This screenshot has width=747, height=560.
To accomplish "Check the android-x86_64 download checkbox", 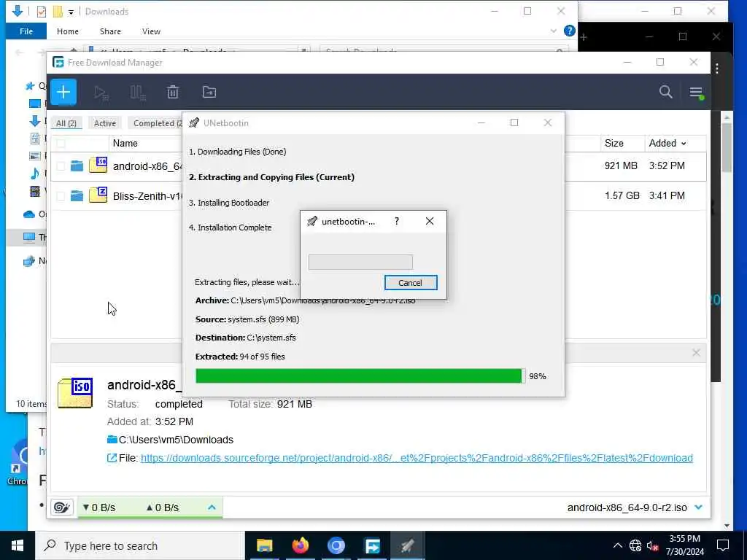I will point(61,166).
